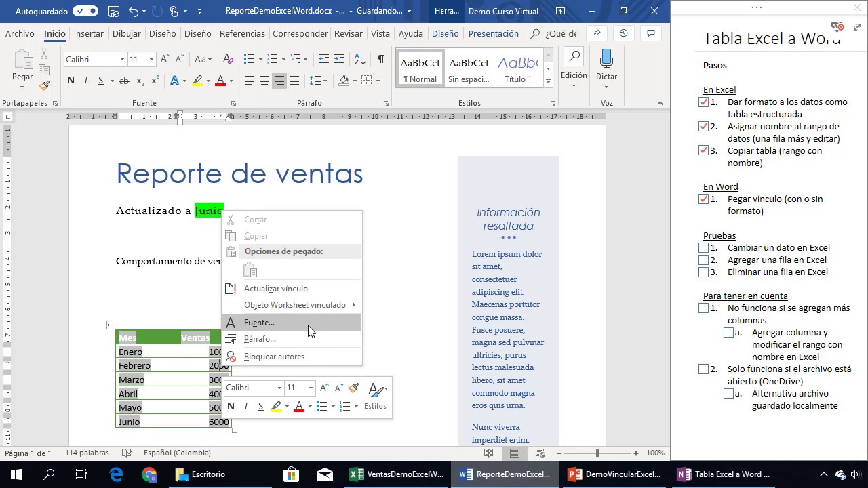
Task: Apply strikethrough formatting in ribbon
Action: (123, 81)
